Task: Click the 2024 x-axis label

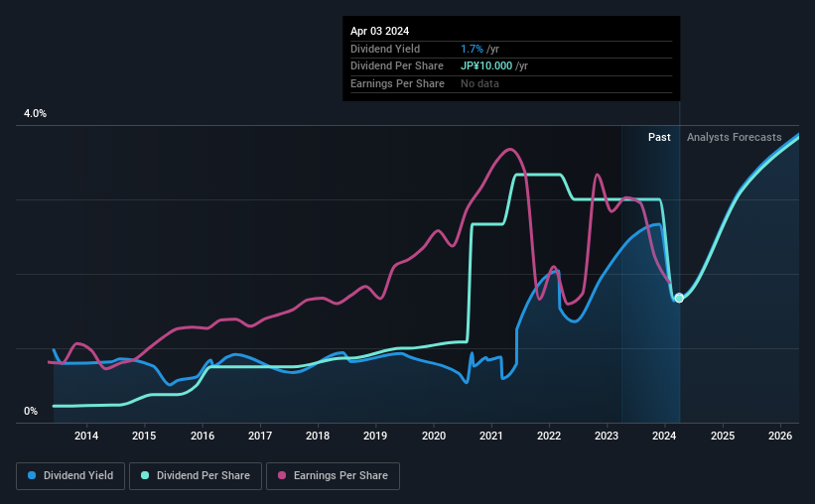Action: pos(664,436)
